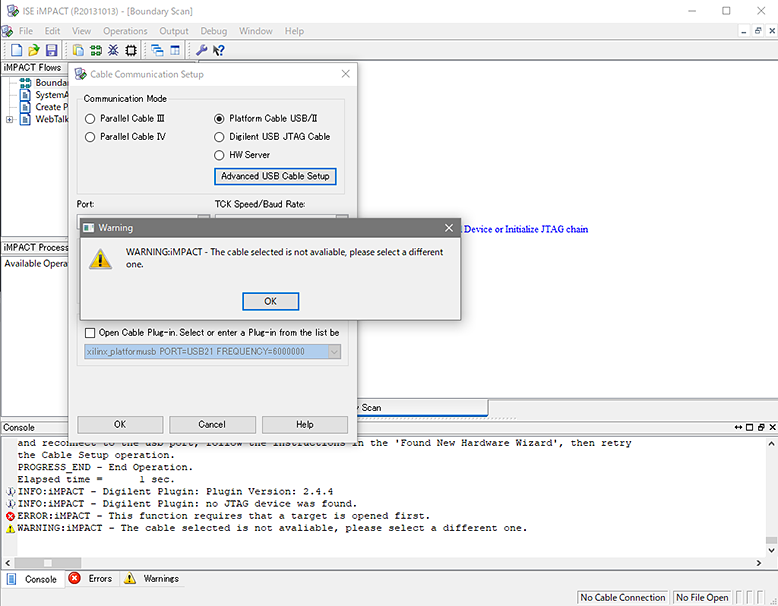Close the Console panel

(x=772, y=427)
